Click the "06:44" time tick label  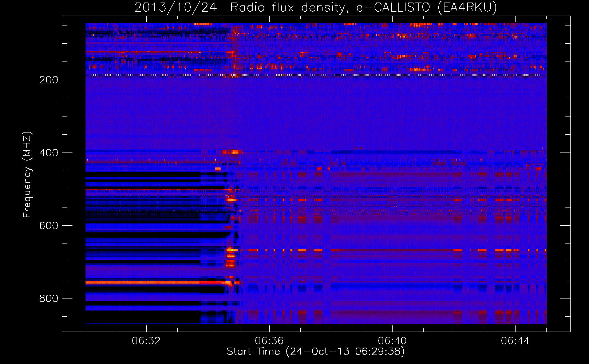[x=515, y=341]
